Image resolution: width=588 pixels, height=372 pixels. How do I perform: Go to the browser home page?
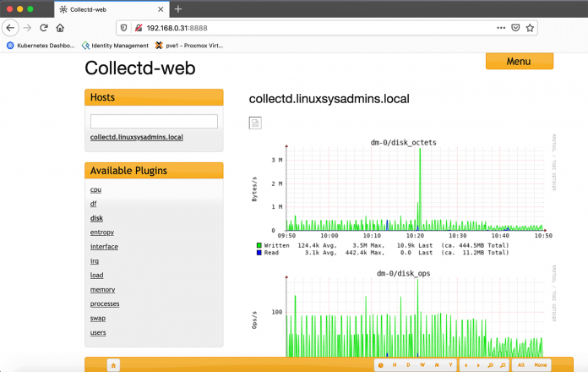(60, 28)
